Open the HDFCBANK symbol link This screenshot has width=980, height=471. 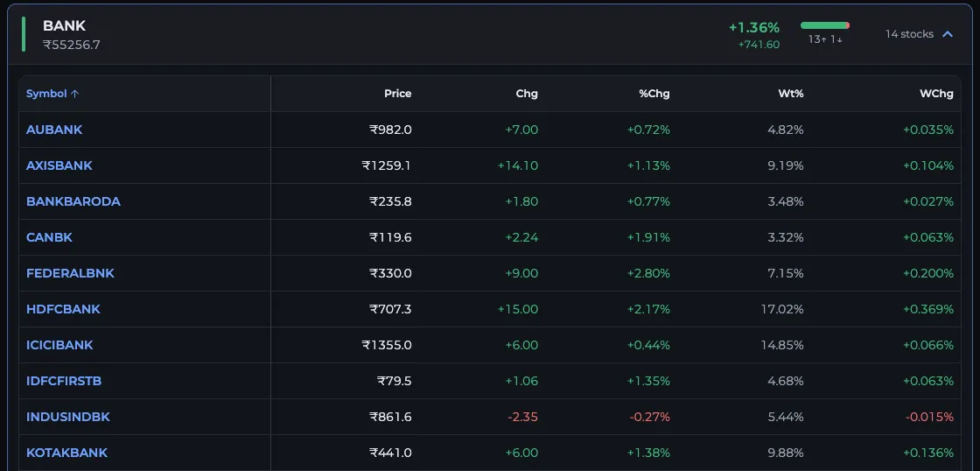pos(63,309)
